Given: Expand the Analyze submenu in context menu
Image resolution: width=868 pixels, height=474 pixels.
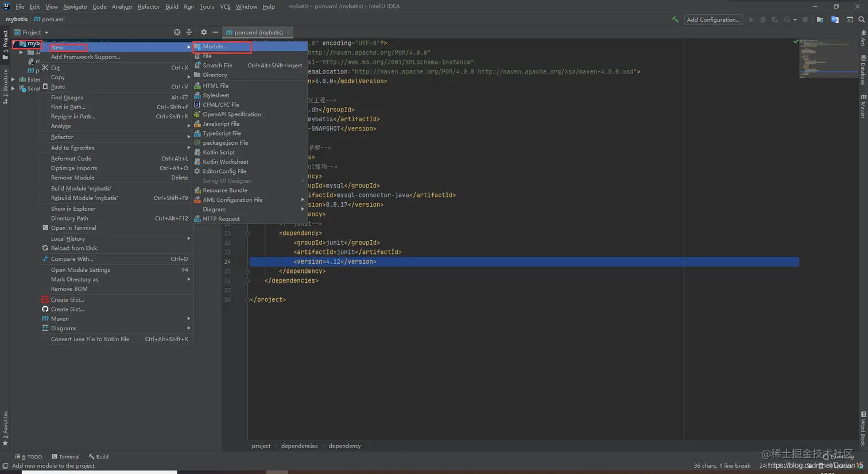Looking at the screenshot, I should (x=117, y=126).
